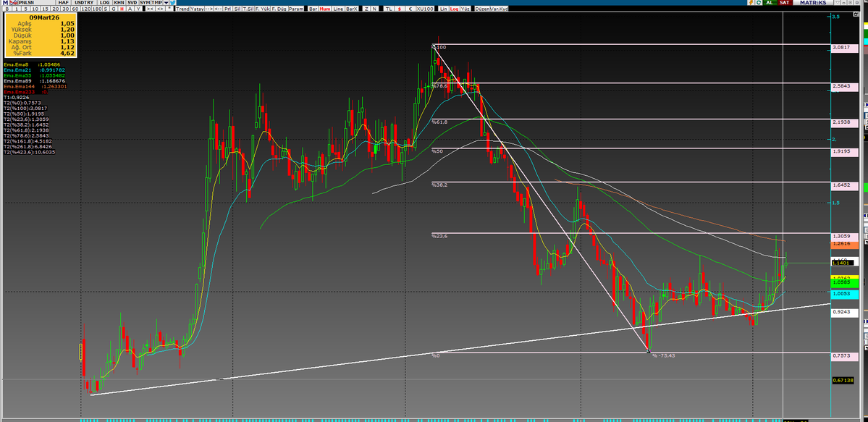This screenshot has width=868, height=422.
Task: Click the <-- back arrow button
Action: click(219, 9)
